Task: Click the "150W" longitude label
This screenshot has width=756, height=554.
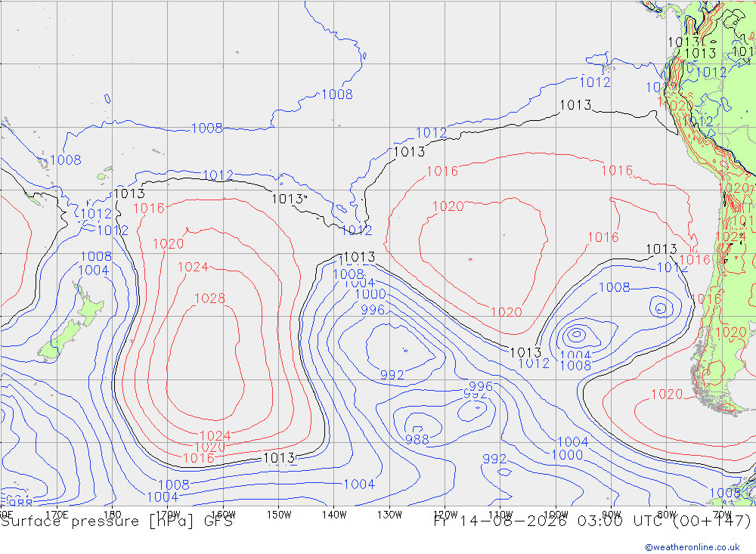Action: click(279, 515)
